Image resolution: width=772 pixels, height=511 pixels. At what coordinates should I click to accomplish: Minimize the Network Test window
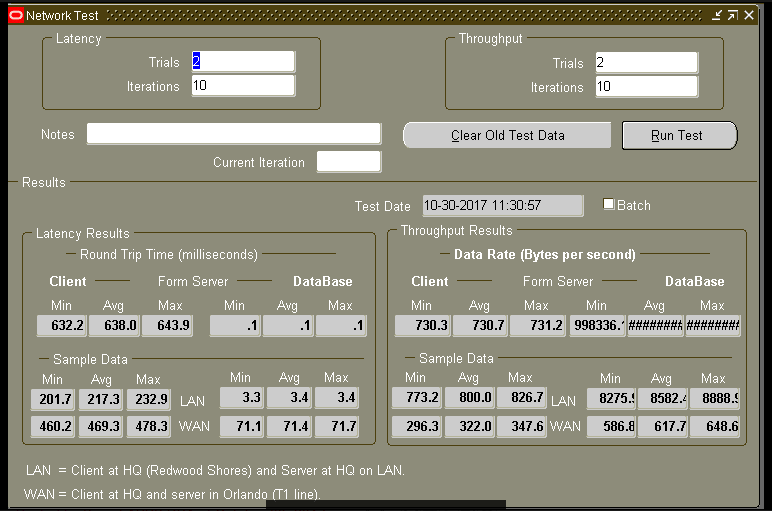click(717, 15)
